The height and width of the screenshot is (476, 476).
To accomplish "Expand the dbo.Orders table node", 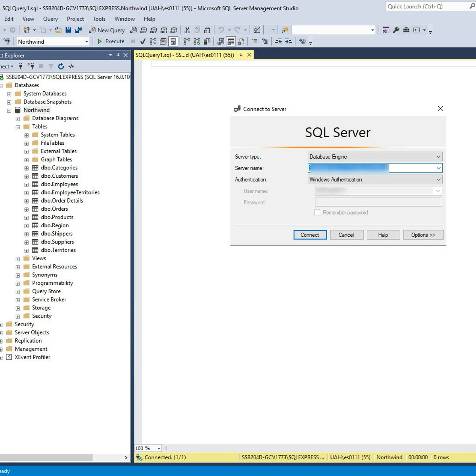I will pyautogui.click(x=26, y=209).
